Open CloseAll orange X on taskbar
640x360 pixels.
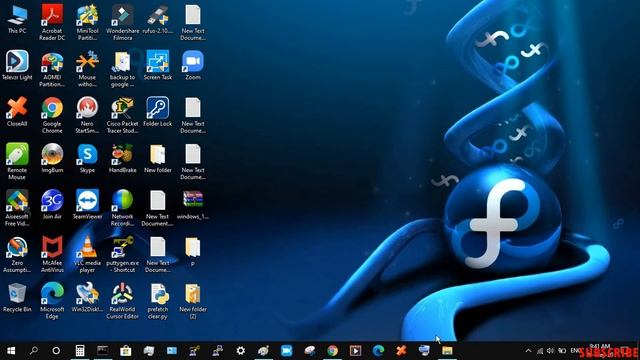[402, 351]
